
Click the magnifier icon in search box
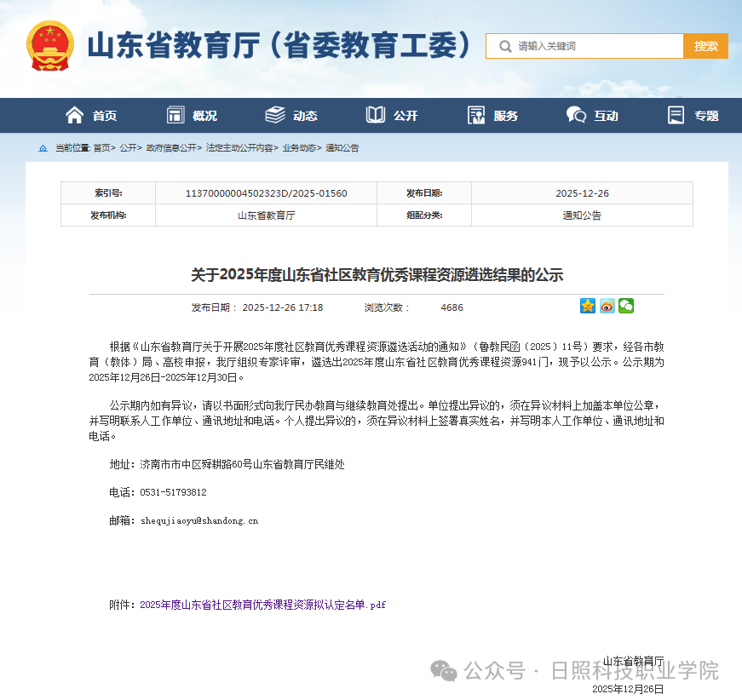point(505,45)
